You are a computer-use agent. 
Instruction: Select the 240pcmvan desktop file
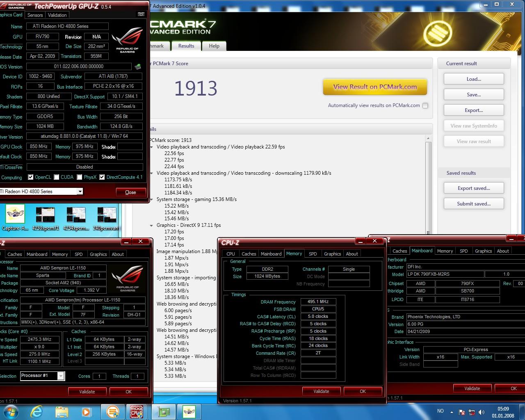tap(106, 218)
